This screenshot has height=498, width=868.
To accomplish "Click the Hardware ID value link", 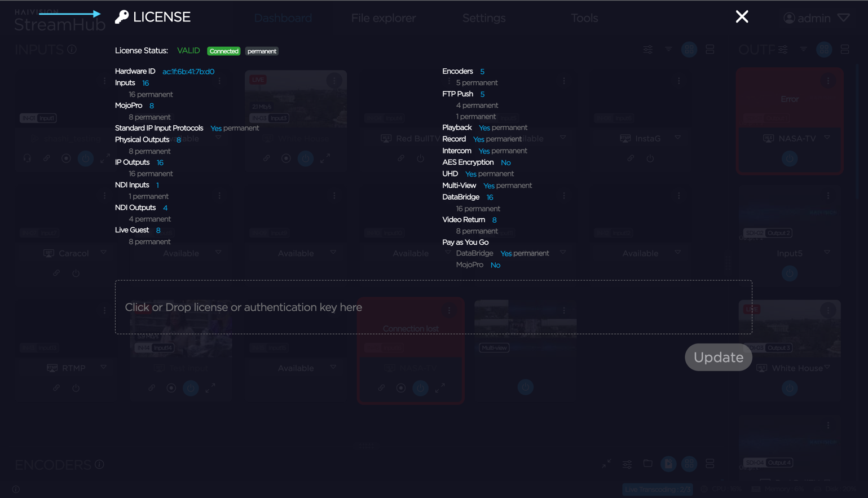I will (188, 72).
